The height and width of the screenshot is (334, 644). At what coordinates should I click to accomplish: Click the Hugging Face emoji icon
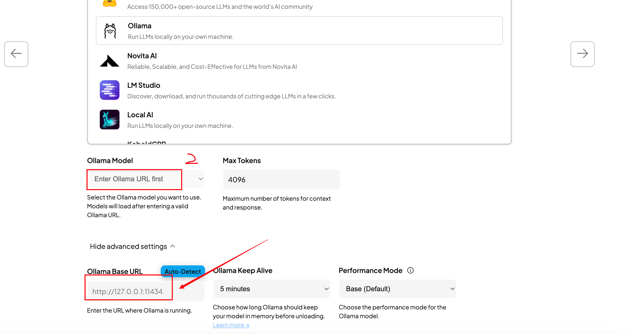tap(109, 3)
